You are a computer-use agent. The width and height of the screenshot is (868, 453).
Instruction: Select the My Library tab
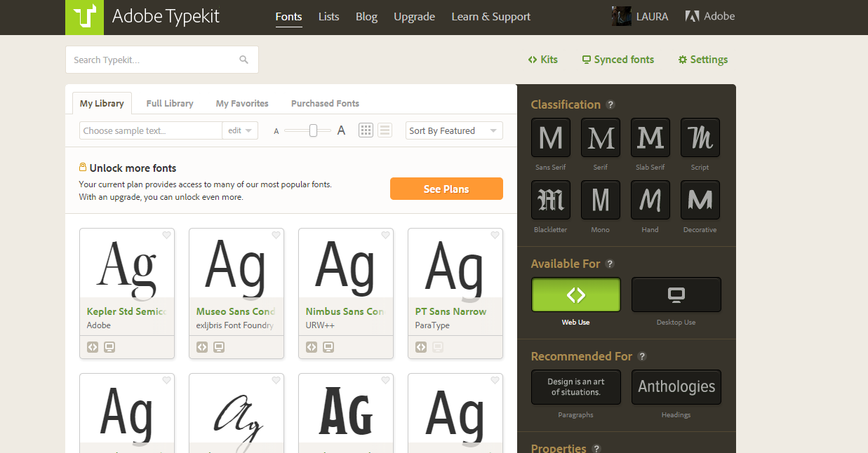pyautogui.click(x=102, y=103)
